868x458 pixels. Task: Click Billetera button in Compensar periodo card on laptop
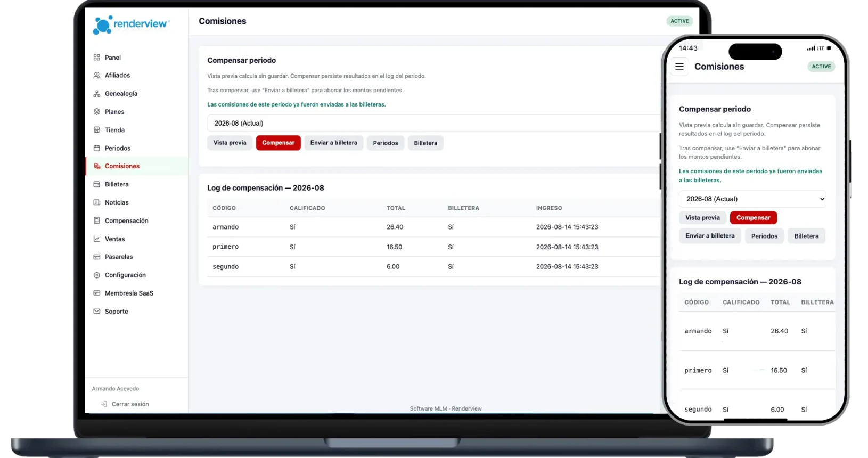(x=425, y=143)
